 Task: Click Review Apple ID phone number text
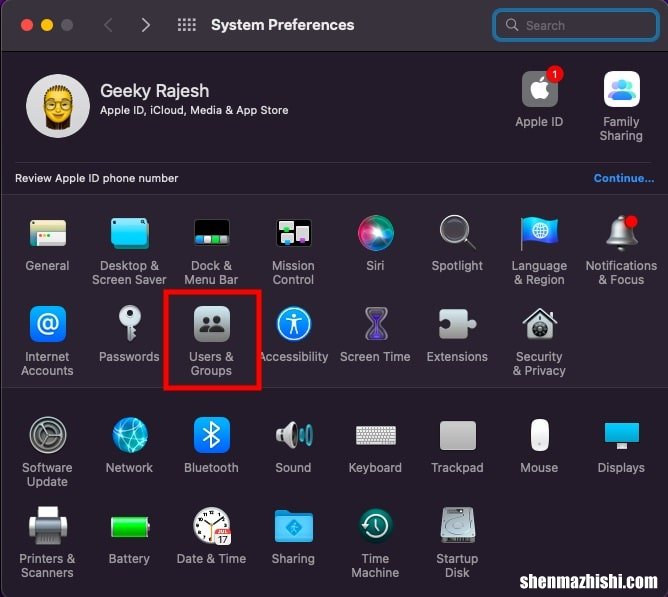click(97, 178)
